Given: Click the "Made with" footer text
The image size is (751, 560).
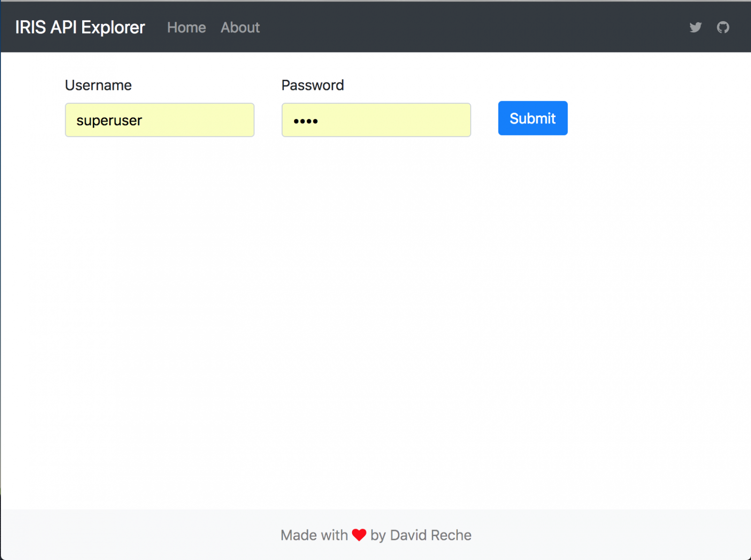Looking at the screenshot, I should coord(314,535).
